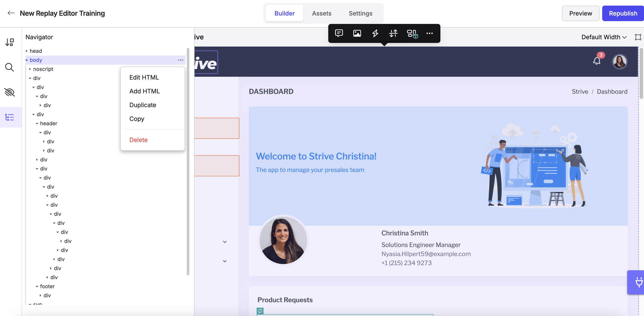The width and height of the screenshot is (644, 316).
Task: Click the Preview button
Action: coord(580,13)
